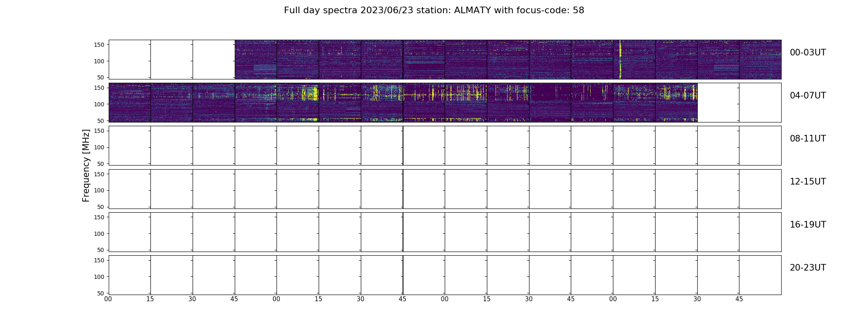The image size is (868, 331).
Task: Select the "04-07UT" row label
Action: [x=808, y=96]
